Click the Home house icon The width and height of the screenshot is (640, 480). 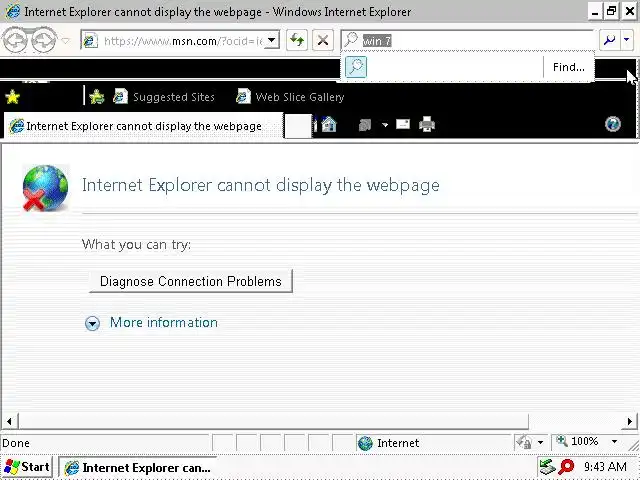pos(329,124)
